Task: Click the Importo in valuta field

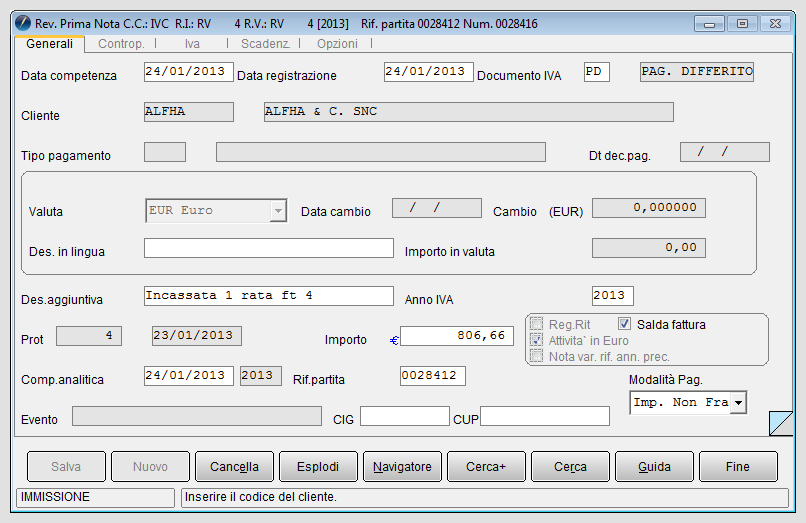Action: [x=649, y=248]
